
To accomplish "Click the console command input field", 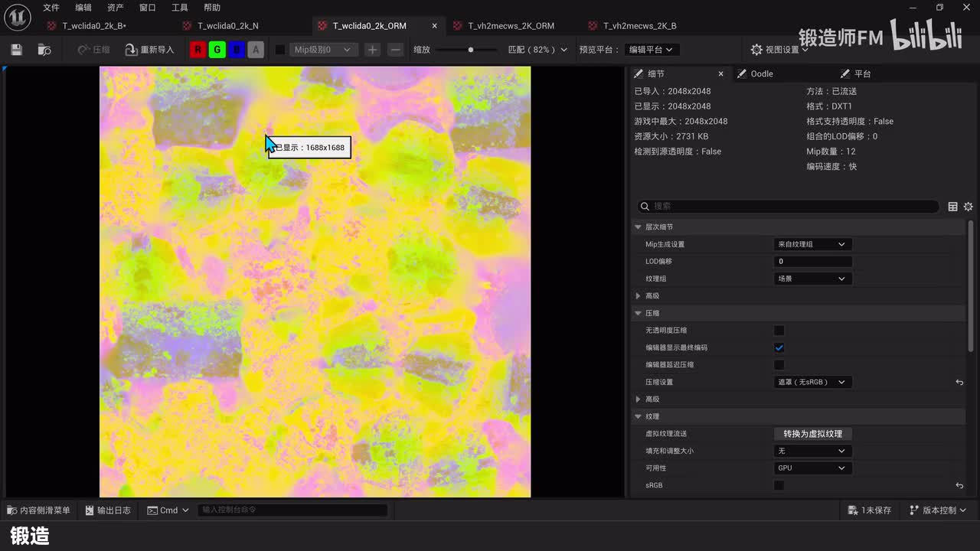I will tap(292, 510).
